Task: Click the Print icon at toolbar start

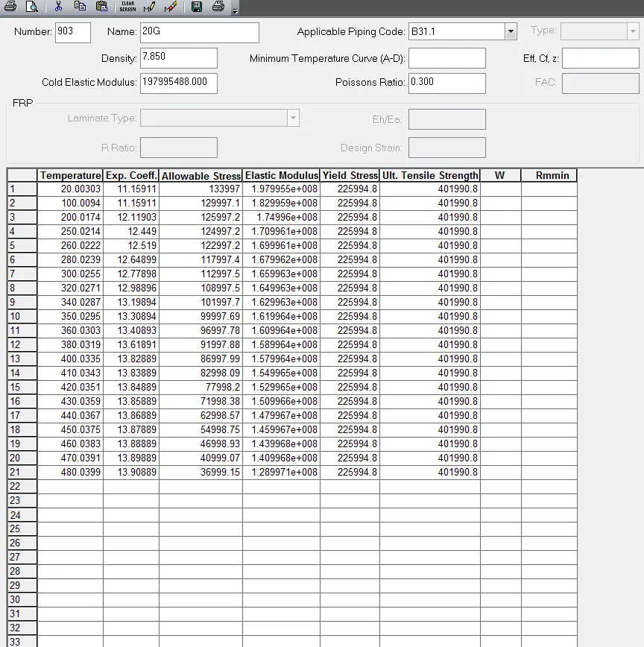Action: click(10, 7)
